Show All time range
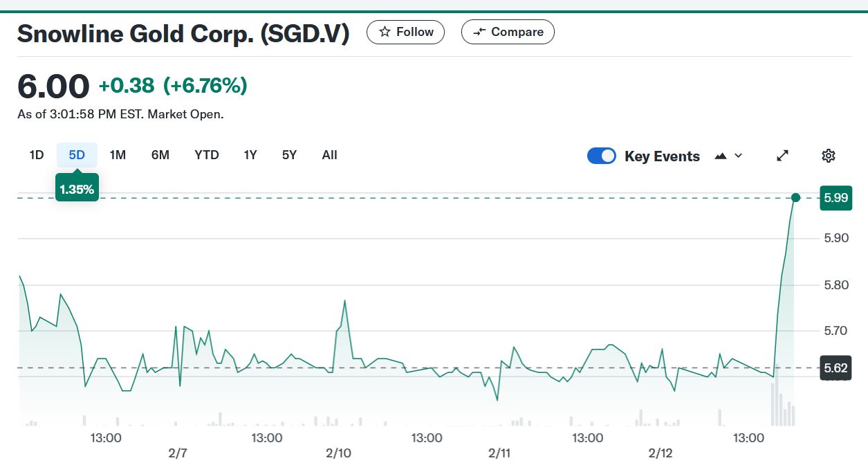 coord(330,155)
